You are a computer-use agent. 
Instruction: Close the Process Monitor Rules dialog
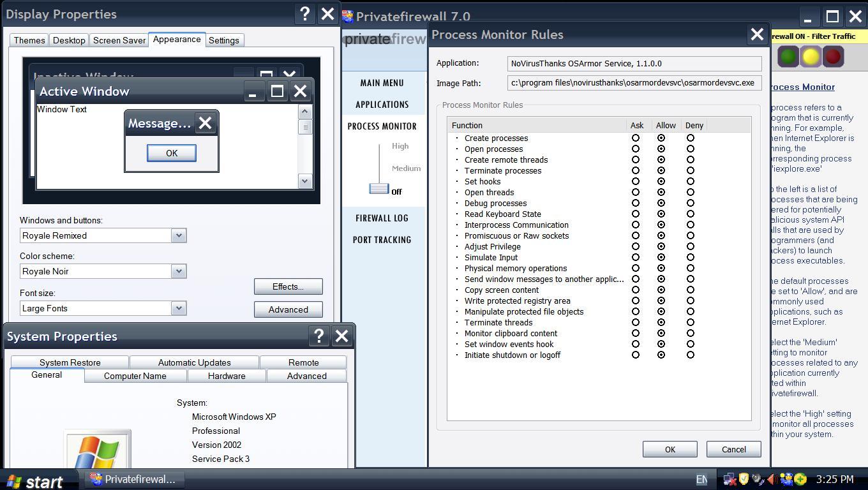click(757, 34)
